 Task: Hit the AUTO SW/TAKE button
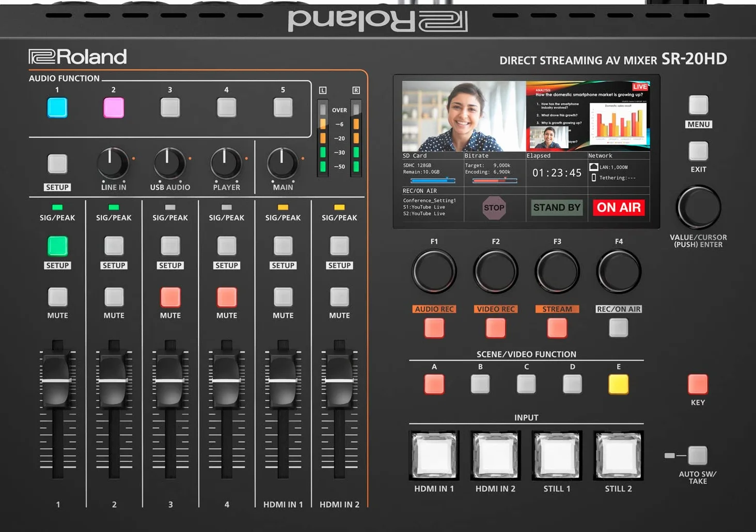[698, 456]
